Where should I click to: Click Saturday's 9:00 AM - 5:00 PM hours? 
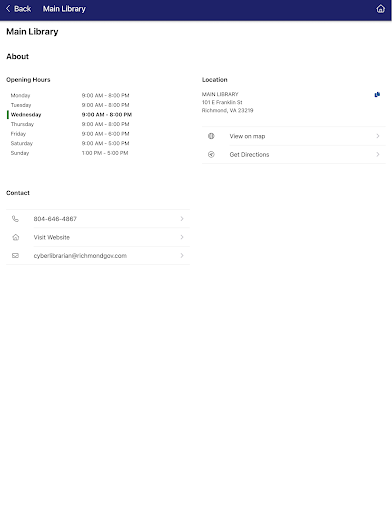[x=105, y=143]
